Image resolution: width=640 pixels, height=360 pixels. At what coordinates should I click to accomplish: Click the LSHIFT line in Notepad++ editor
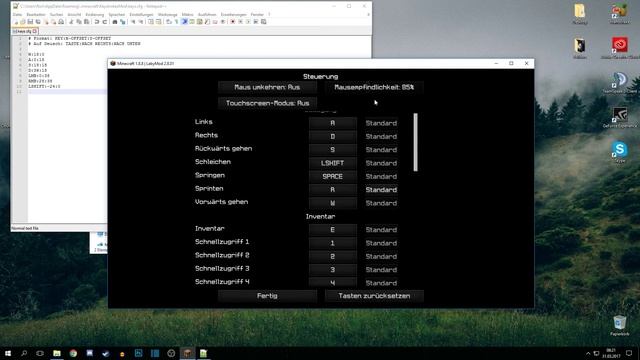click(x=44, y=87)
